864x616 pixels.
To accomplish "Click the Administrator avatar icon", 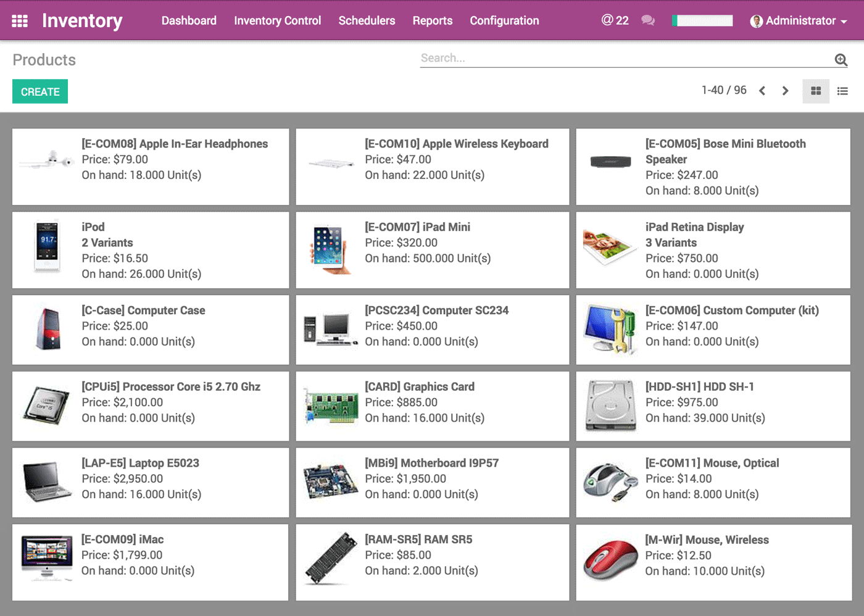I will pyautogui.click(x=756, y=21).
